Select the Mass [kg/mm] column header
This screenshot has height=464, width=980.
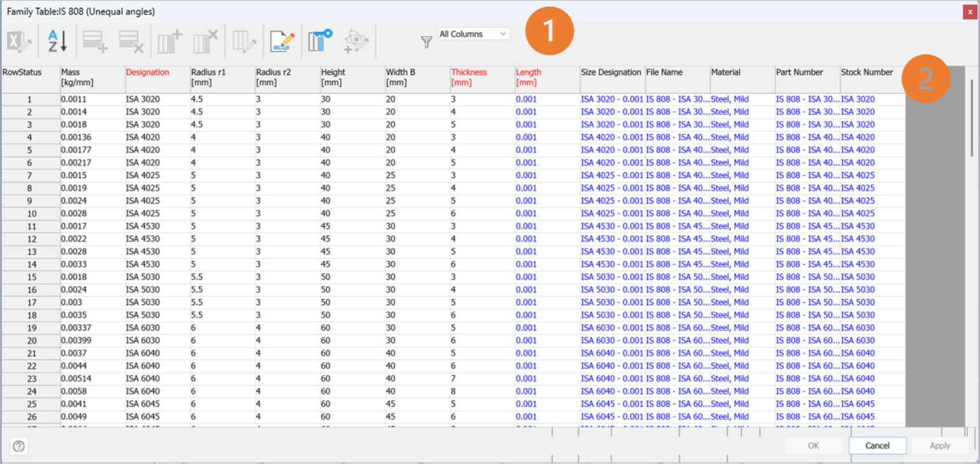click(x=93, y=79)
